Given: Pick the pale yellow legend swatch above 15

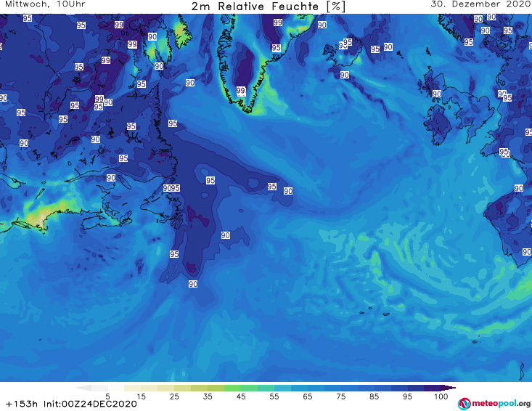Looking at the screenshot, I should 133,388.
